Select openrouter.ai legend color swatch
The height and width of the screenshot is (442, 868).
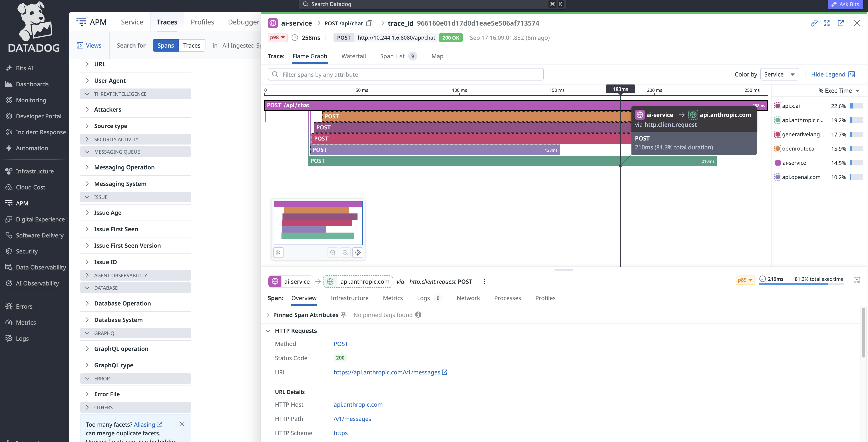777,149
